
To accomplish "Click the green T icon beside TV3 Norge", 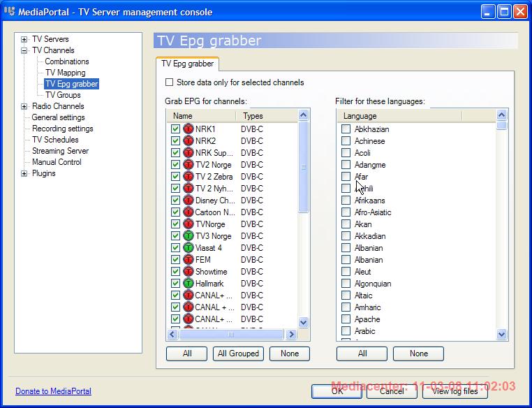I will [x=189, y=236].
